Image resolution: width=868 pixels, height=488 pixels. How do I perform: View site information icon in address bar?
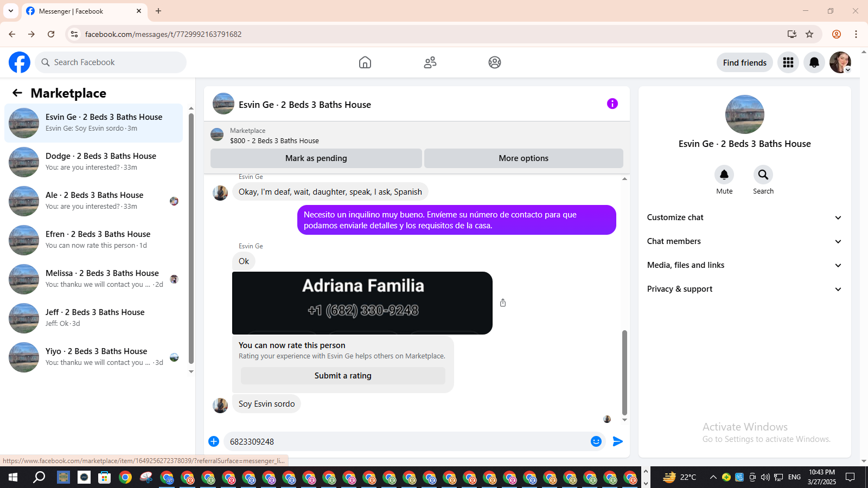(x=74, y=34)
